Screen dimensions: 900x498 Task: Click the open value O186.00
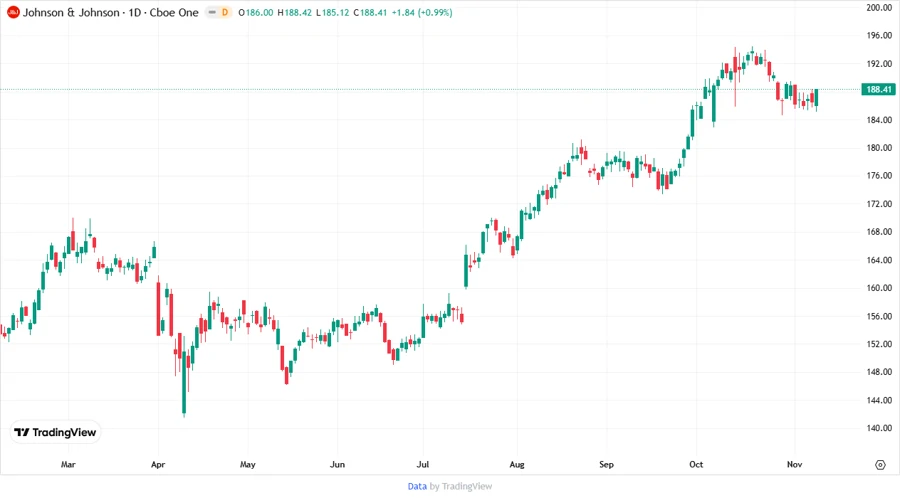(255, 12)
